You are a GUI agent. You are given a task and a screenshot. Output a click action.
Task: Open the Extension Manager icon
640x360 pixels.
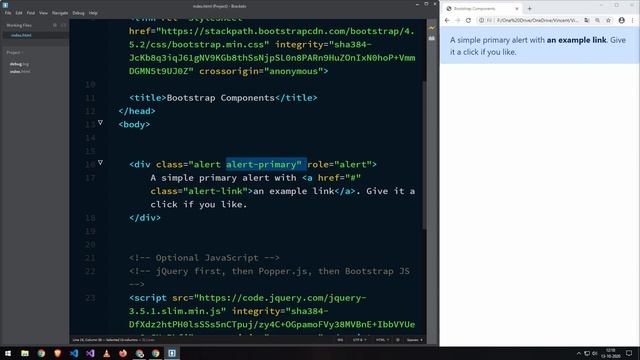point(432,38)
